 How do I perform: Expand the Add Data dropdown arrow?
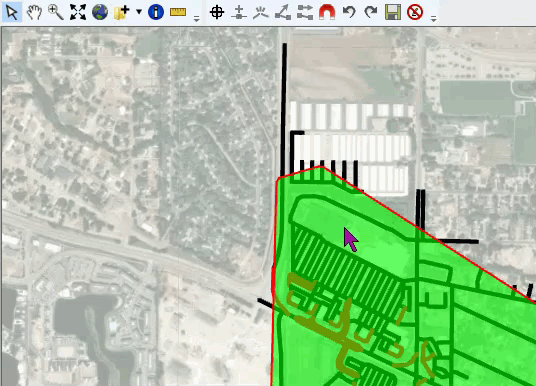pos(139,12)
